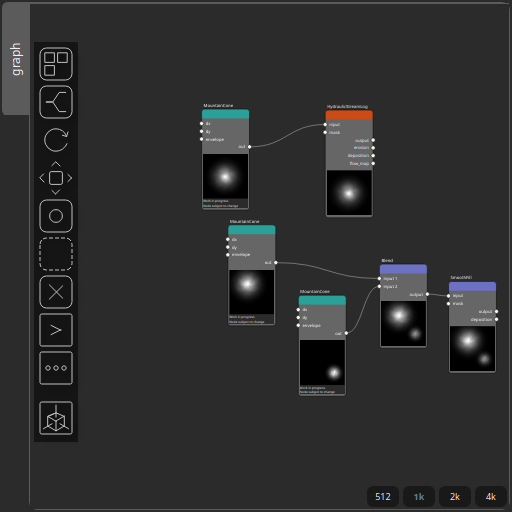Click preview of MountainCone linked to HydraulicStreamLog

(x=225, y=176)
